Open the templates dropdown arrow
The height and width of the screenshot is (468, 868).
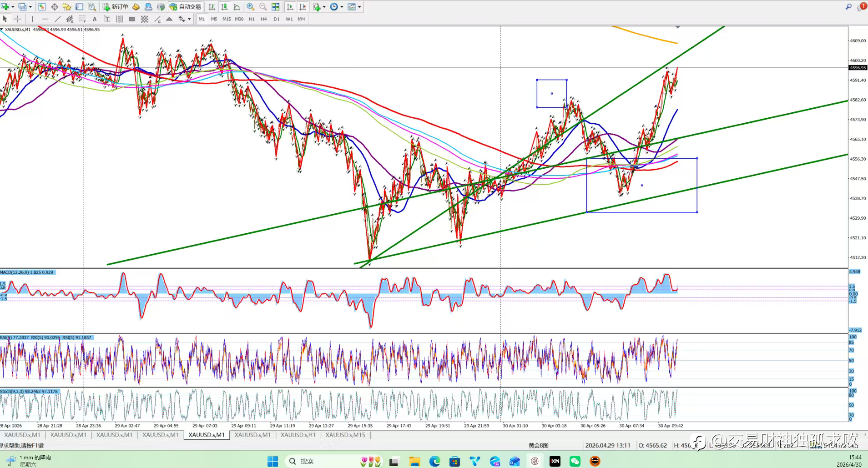pyautogui.click(x=359, y=7)
